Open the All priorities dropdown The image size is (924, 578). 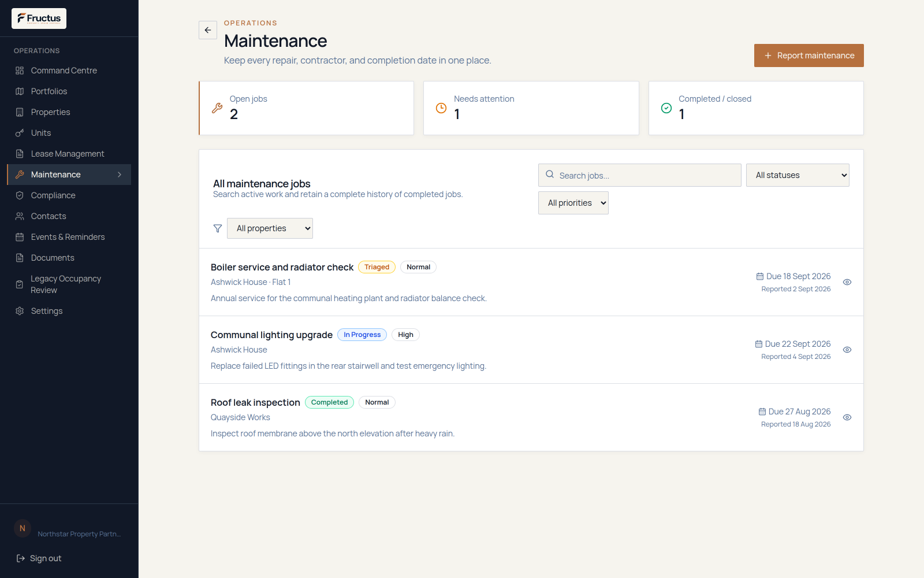pos(573,203)
